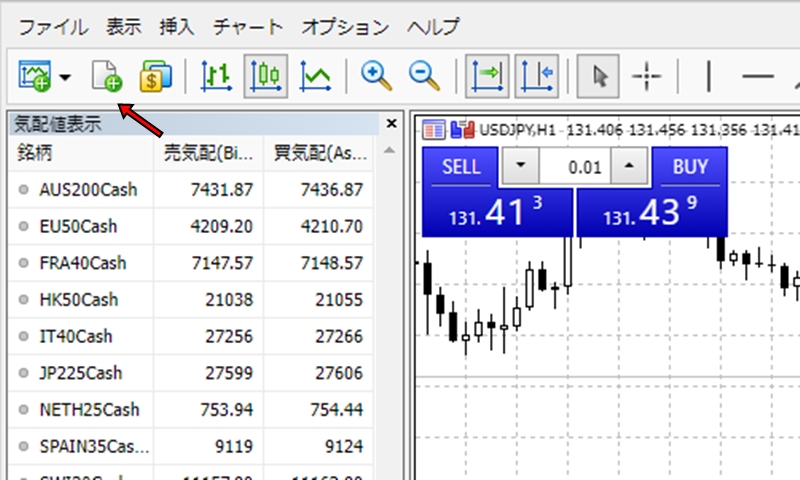Switch chart to line chart style

point(315,77)
